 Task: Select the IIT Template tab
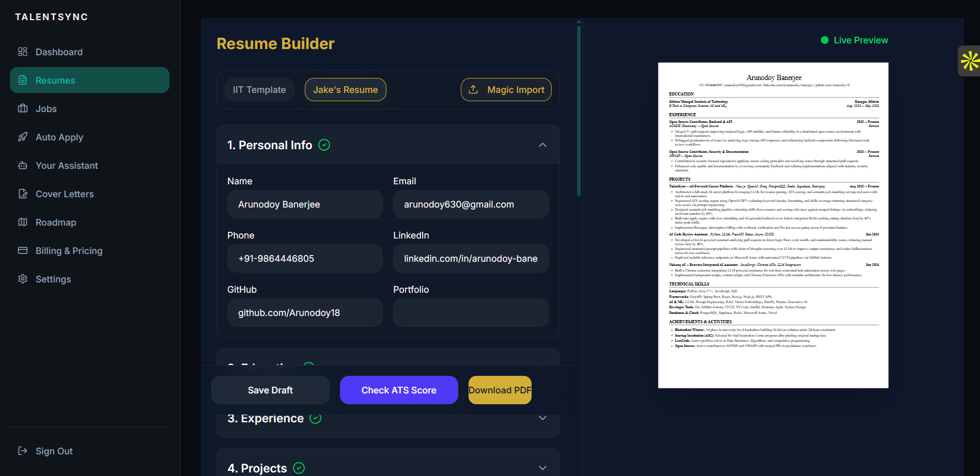[x=259, y=89]
